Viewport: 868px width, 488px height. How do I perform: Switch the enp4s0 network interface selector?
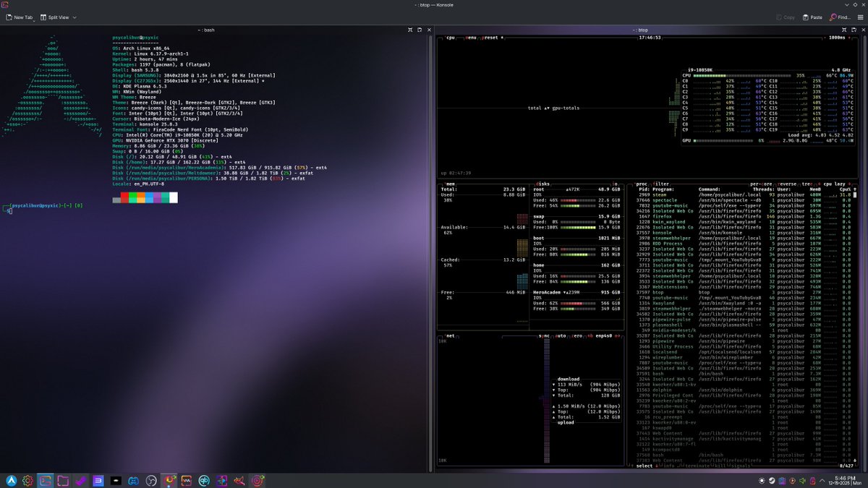pos(603,336)
